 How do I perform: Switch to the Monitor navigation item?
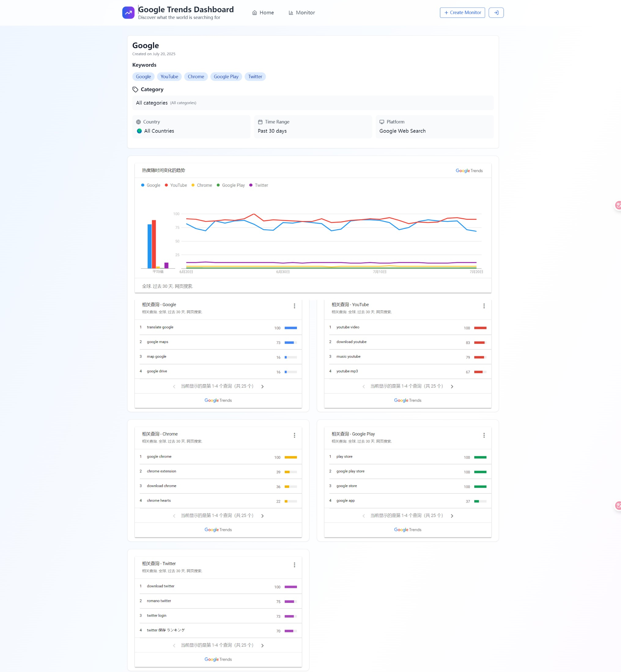point(301,13)
